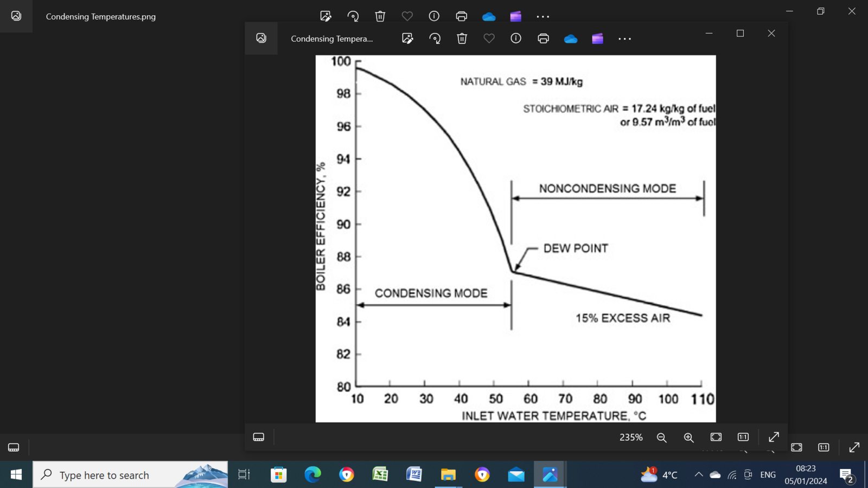This screenshot has width=868, height=488.
Task: Open Excel from the taskbar
Action: tap(380, 475)
